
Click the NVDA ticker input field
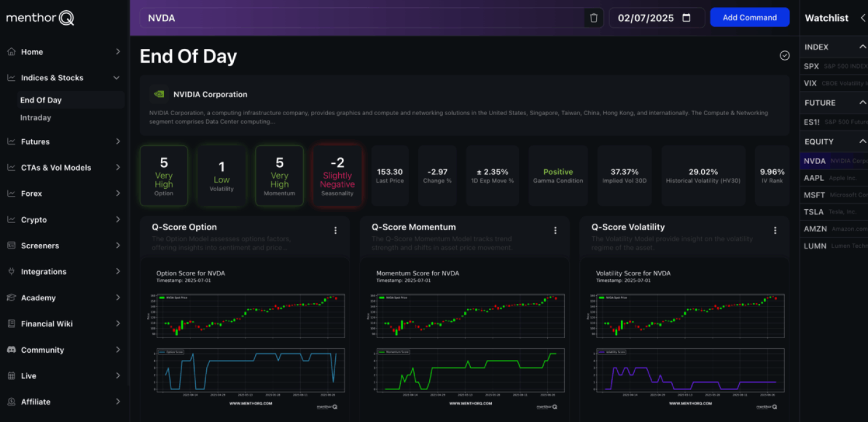pyautogui.click(x=362, y=18)
